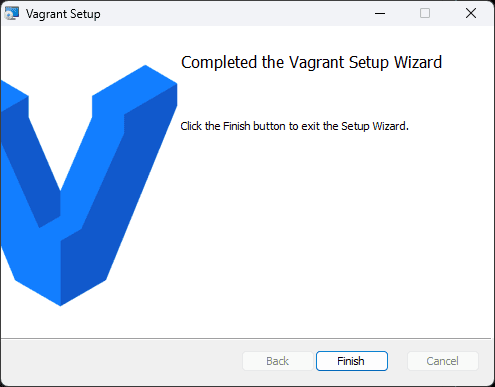The height and width of the screenshot is (387, 495).
Task: Click the "Vagrant Setup" window title text
Action: [63, 14]
